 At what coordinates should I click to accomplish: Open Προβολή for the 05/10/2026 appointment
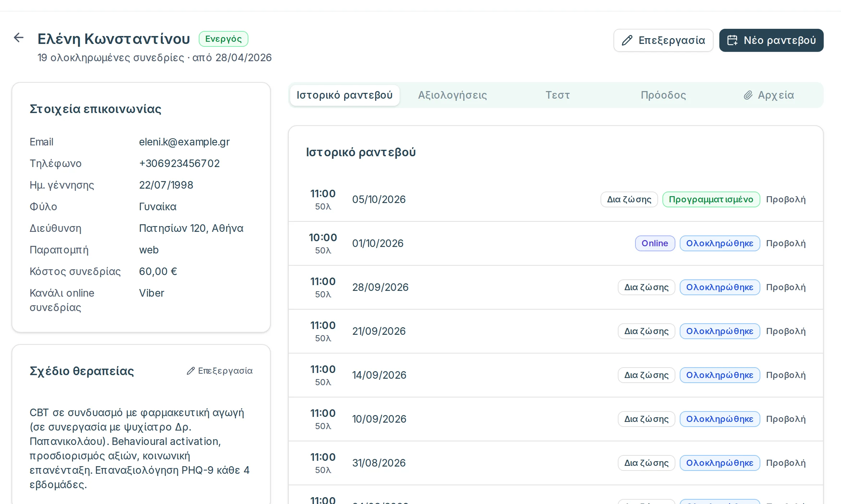tap(786, 199)
